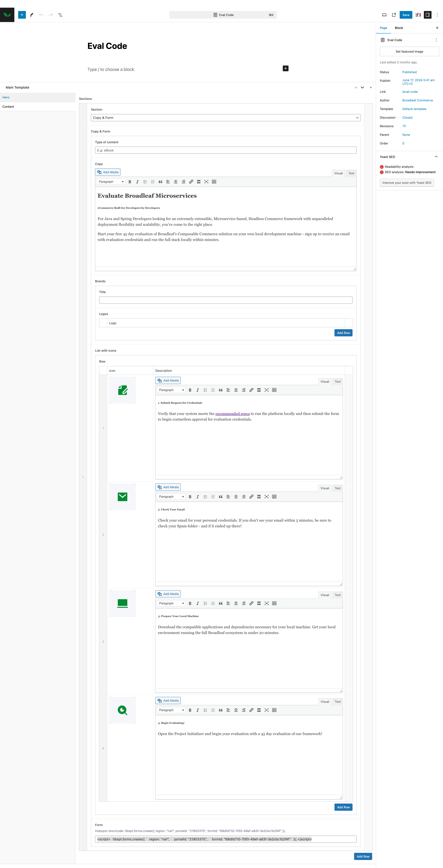This screenshot has width=443, height=868.
Task: Open the Options three-dot menu in header
Action: pos(437,15)
